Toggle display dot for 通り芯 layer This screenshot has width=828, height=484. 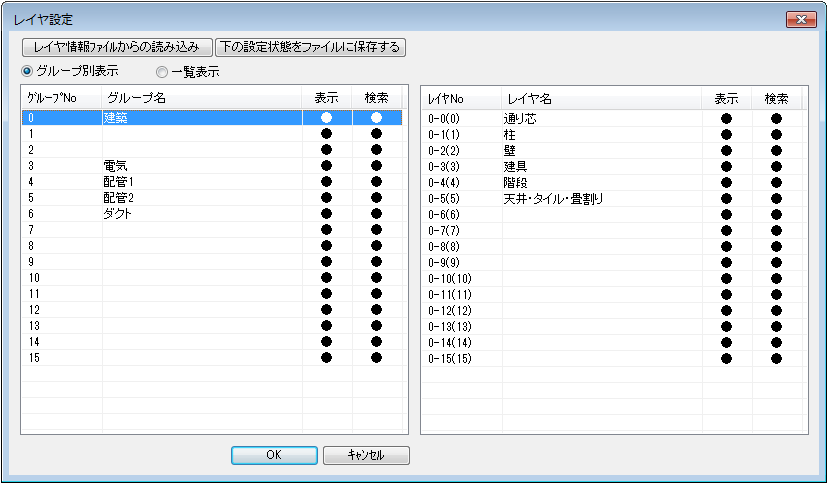pos(726,118)
